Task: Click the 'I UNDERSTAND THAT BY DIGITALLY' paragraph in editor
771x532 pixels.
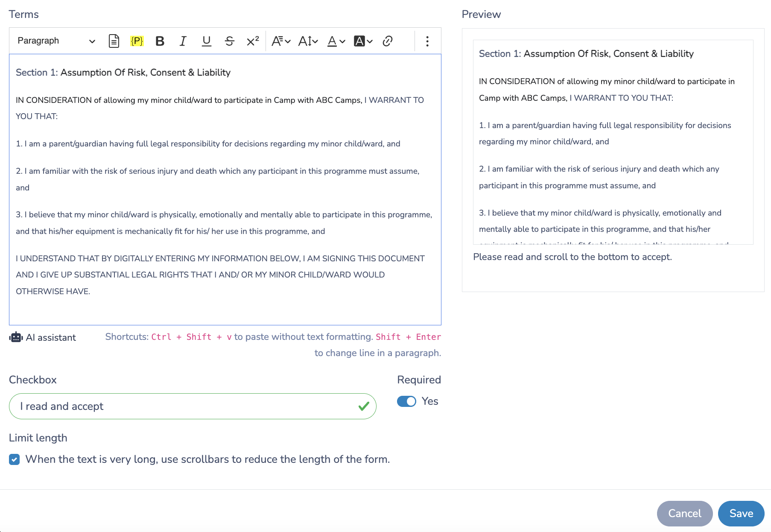Action: coord(220,275)
